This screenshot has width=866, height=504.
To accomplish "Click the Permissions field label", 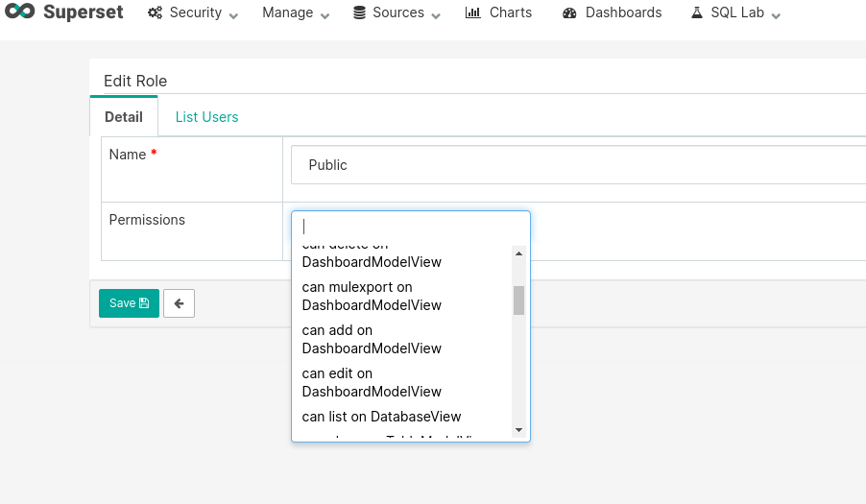I will [147, 220].
